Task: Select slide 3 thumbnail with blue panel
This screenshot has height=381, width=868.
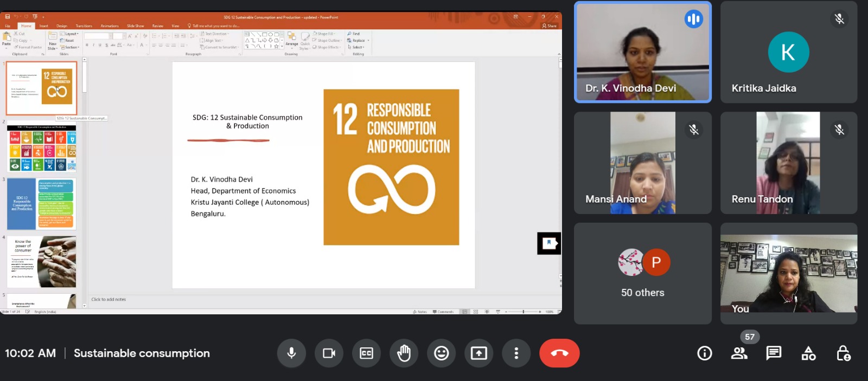Action: 42,204
